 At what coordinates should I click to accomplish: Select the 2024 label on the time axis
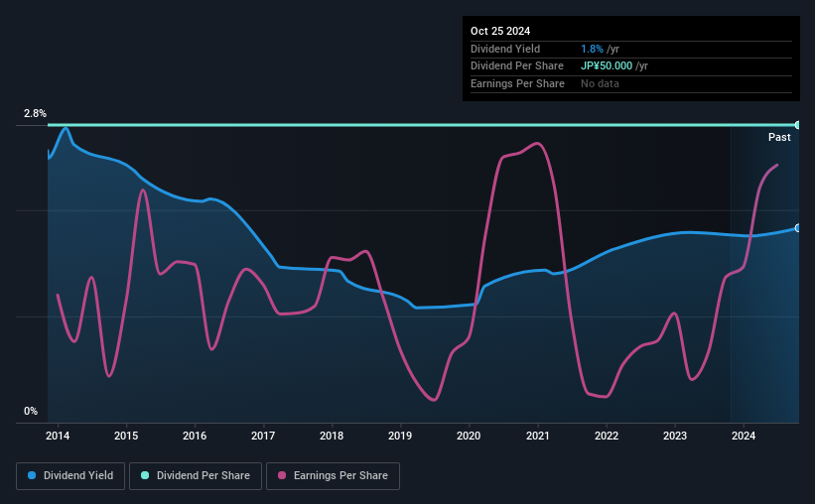tap(744, 436)
